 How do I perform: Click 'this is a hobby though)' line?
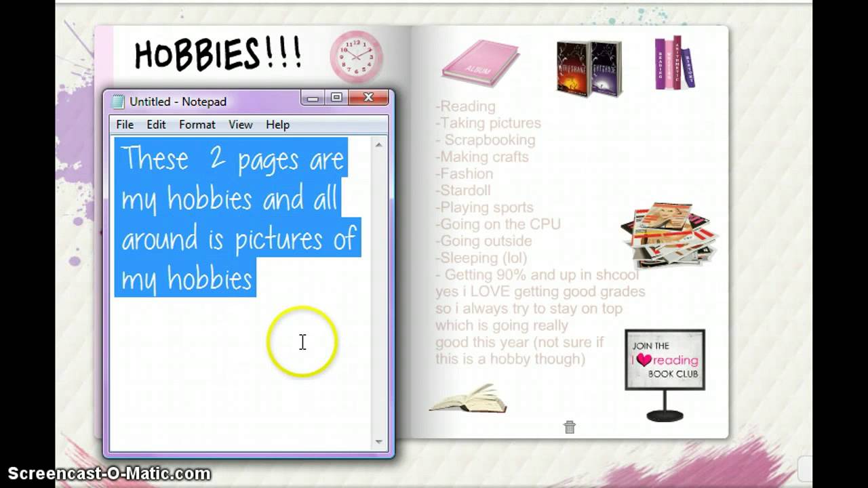click(511, 359)
